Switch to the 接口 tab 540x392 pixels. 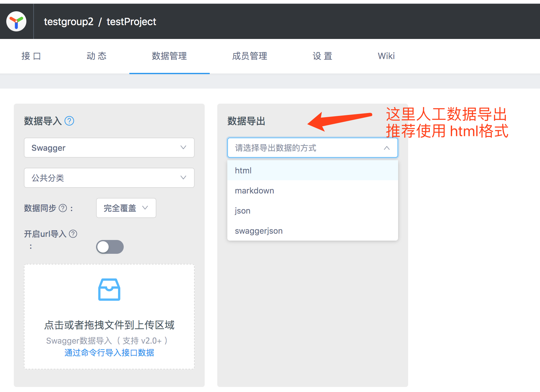[x=31, y=56]
